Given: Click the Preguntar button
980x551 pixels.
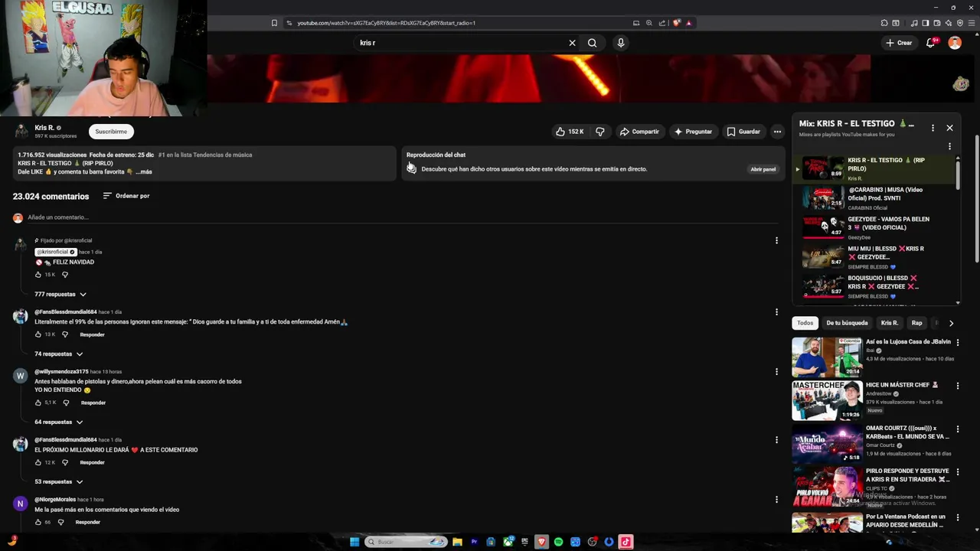Looking at the screenshot, I should click(x=693, y=132).
